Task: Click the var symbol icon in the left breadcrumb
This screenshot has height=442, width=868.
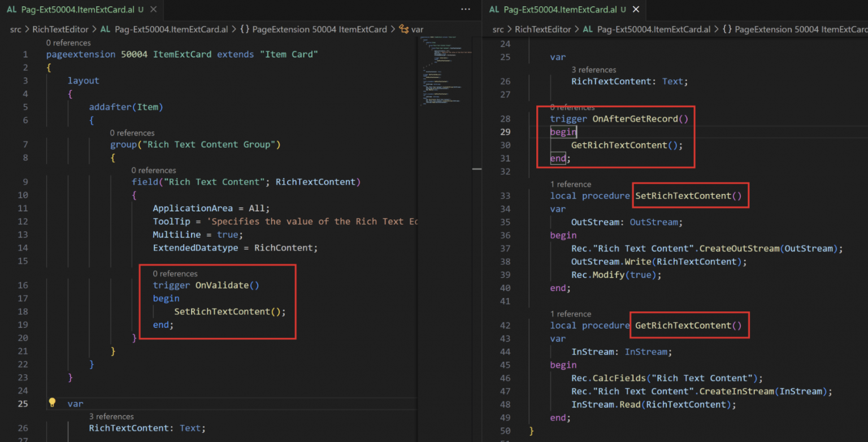Action: (x=403, y=29)
